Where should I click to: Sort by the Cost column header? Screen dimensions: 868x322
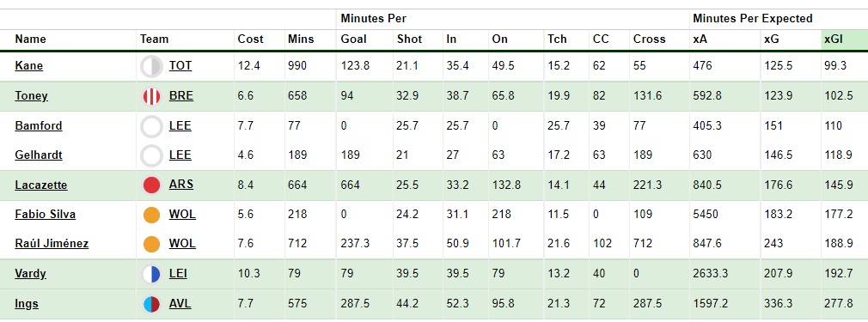tap(251, 39)
